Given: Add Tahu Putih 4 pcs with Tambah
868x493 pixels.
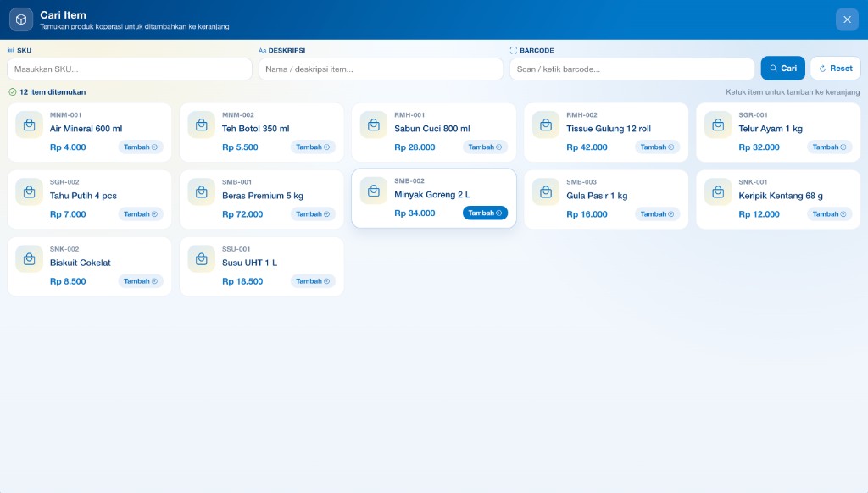Looking at the screenshot, I should [141, 214].
